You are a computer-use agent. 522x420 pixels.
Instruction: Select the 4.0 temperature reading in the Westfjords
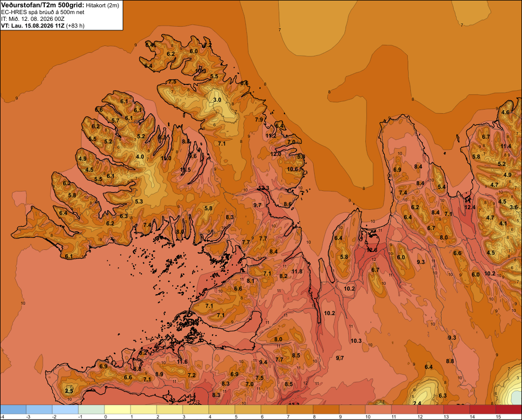point(140,157)
